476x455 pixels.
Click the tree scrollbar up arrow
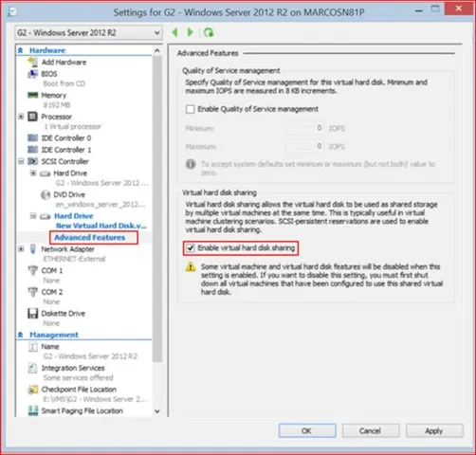[x=157, y=50]
